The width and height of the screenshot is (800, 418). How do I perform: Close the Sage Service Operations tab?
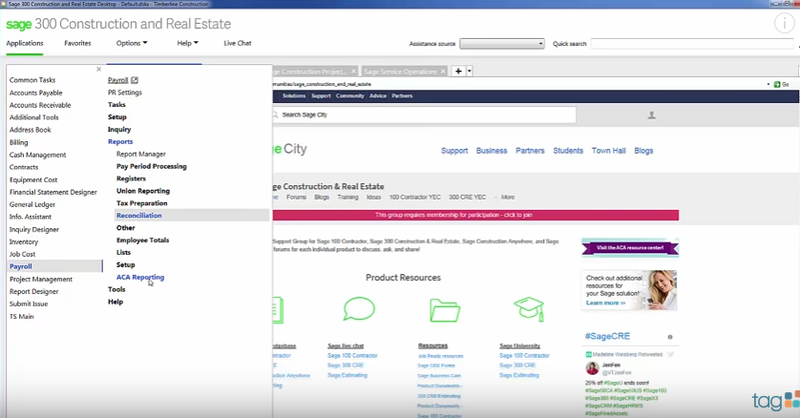(443, 71)
